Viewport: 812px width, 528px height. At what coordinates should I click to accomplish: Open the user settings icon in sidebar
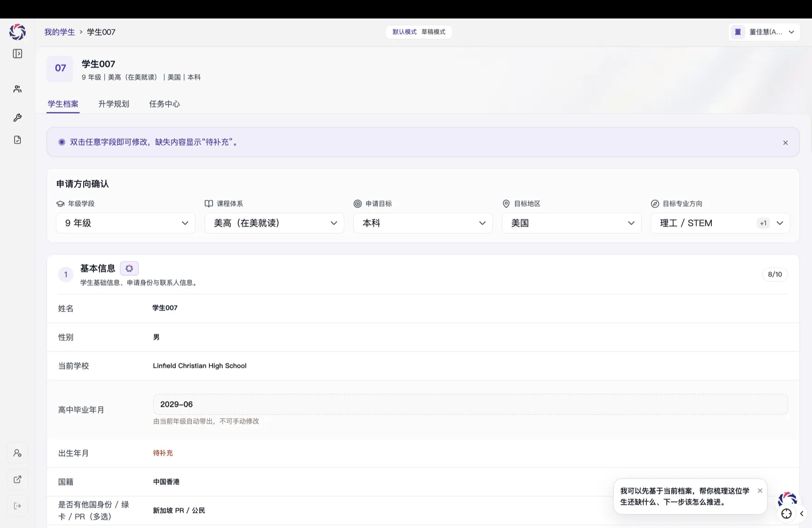(18, 453)
